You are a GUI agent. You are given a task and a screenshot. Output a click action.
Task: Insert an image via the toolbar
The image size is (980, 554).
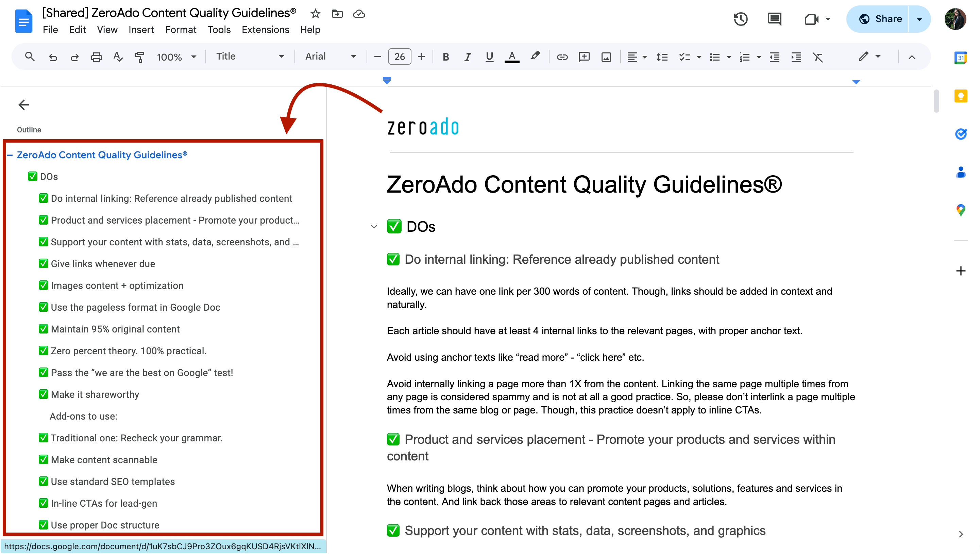pyautogui.click(x=606, y=57)
